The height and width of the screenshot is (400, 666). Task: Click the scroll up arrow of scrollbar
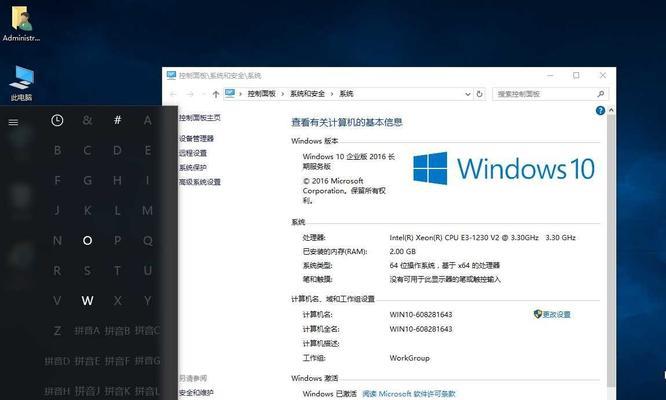tap(611, 110)
